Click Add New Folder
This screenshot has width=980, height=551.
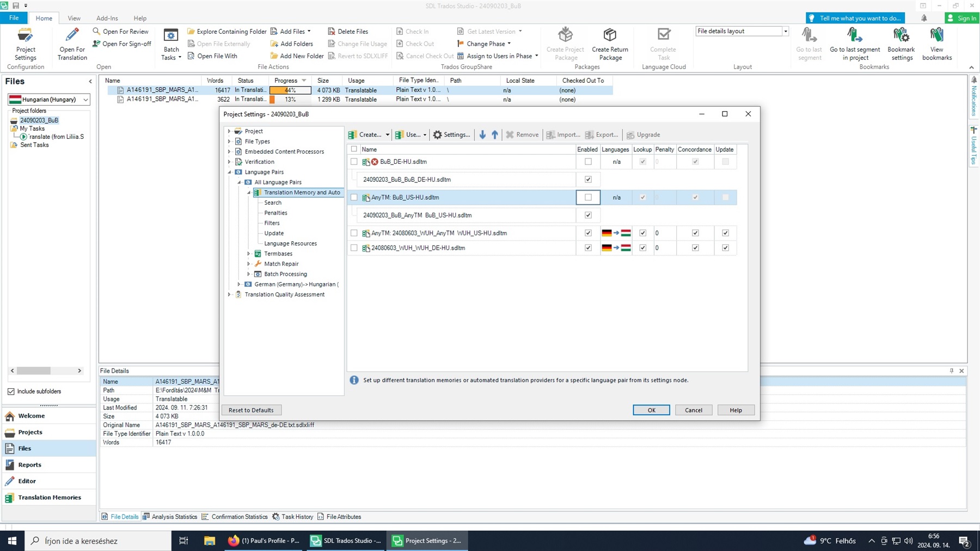pos(297,56)
